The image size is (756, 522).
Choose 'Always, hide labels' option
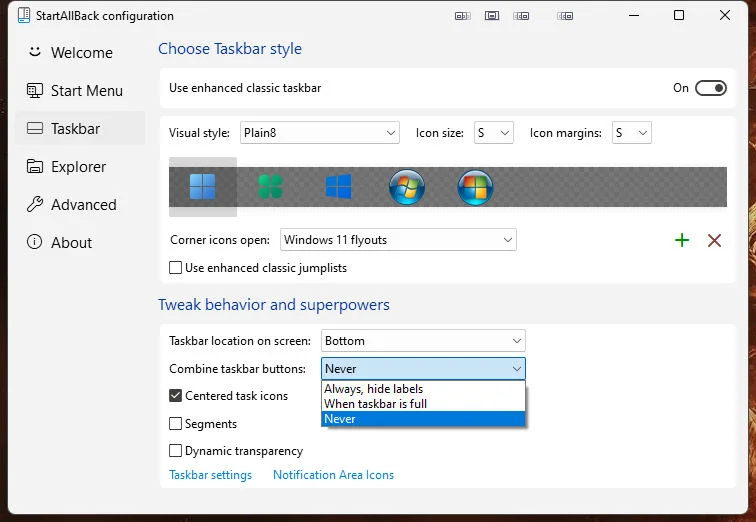pos(423,389)
